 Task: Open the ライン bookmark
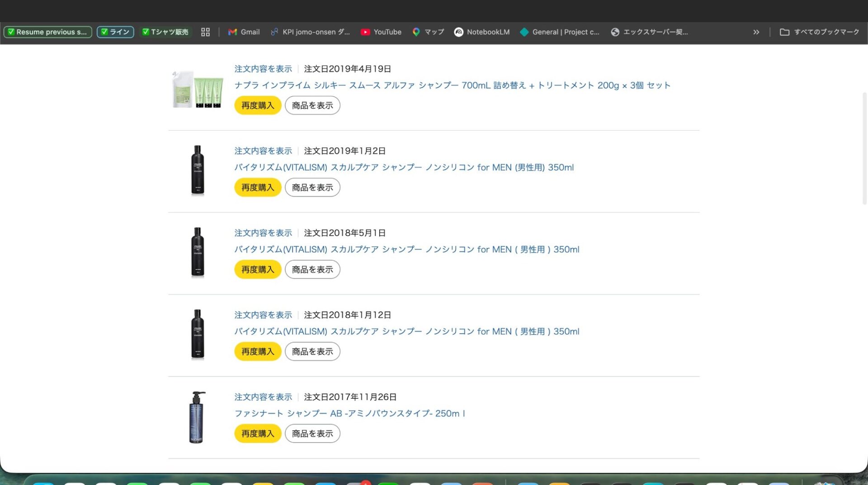115,32
